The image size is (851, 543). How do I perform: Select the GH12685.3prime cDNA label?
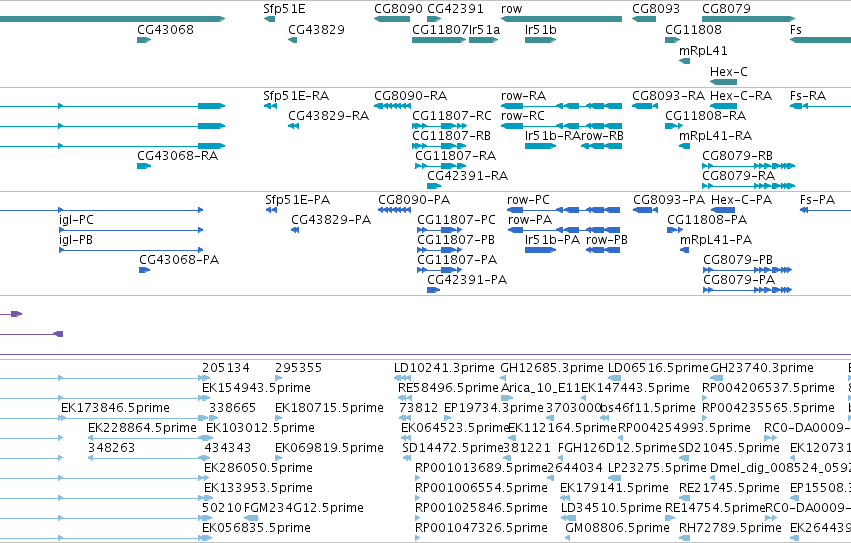tap(551, 368)
